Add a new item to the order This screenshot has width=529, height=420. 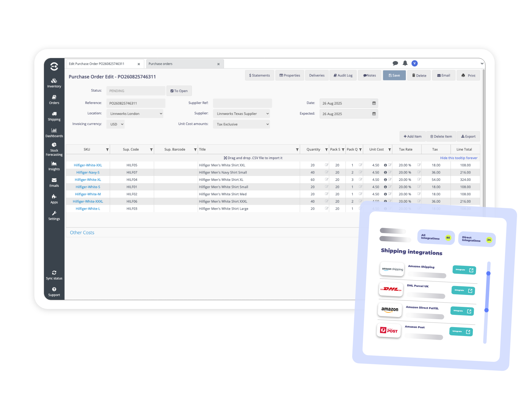(412, 136)
